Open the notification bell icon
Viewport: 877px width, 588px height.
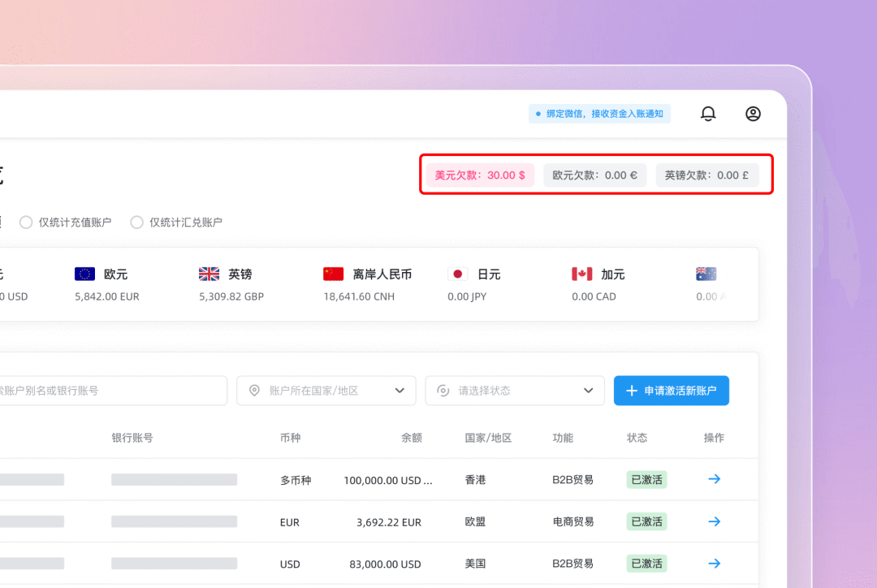pyautogui.click(x=708, y=114)
